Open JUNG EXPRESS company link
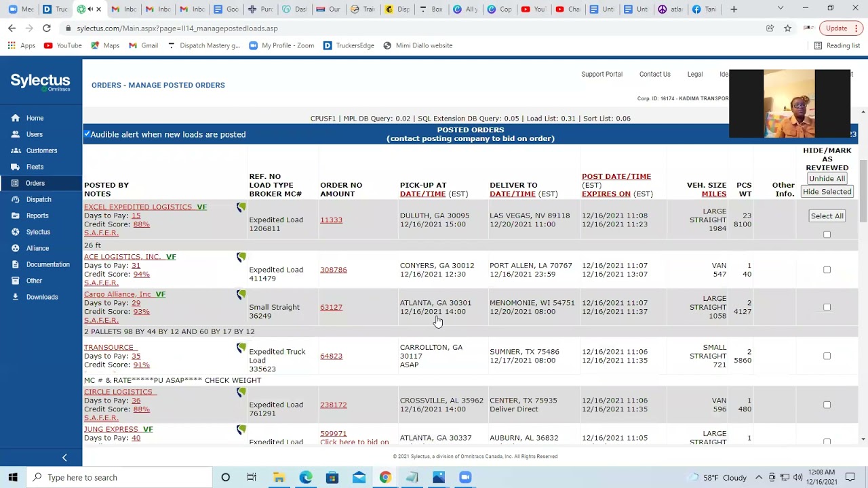The height and width of the screenshot is (488, 868). (x=111, y=429)
